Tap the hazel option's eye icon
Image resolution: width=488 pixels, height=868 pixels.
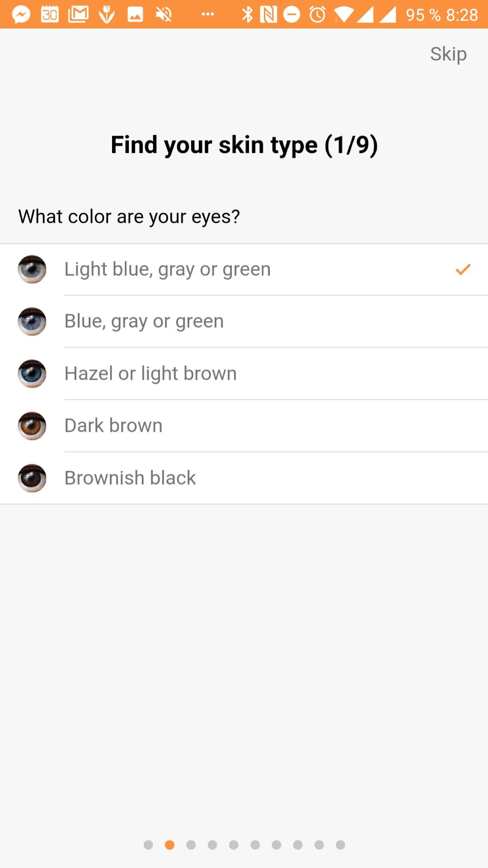32,374
